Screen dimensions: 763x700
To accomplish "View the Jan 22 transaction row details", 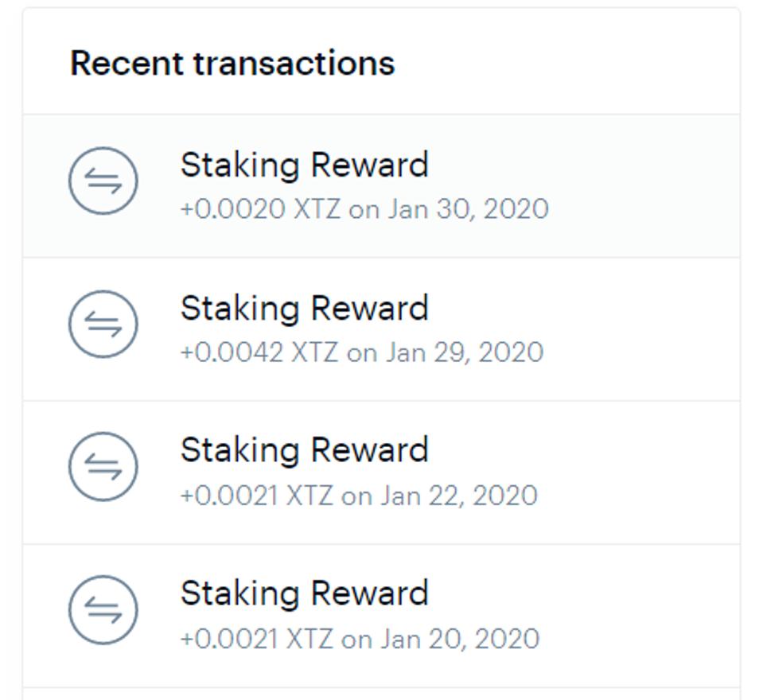I will 621,472.
